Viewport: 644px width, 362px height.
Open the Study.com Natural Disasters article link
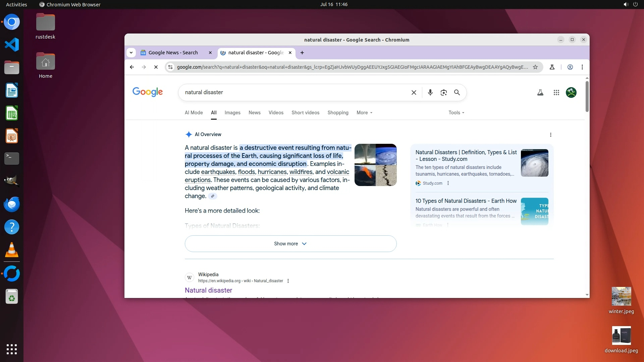466,156
